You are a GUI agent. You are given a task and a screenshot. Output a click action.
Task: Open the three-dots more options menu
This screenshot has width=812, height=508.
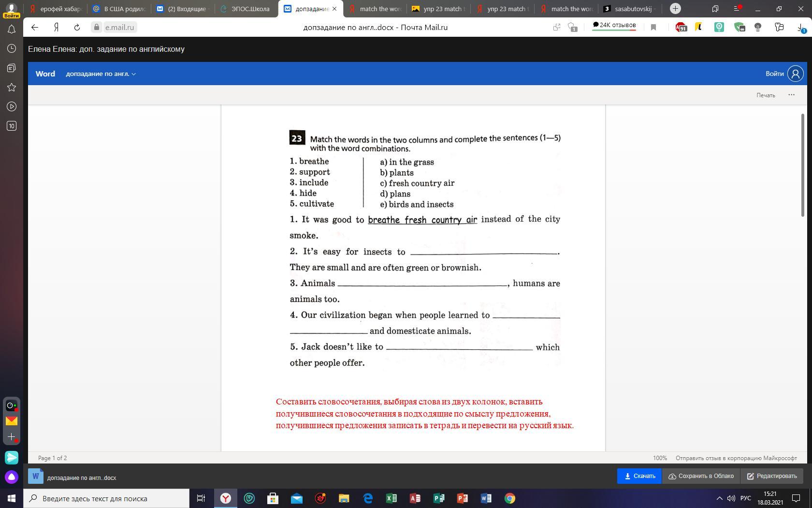coord(791,95)
